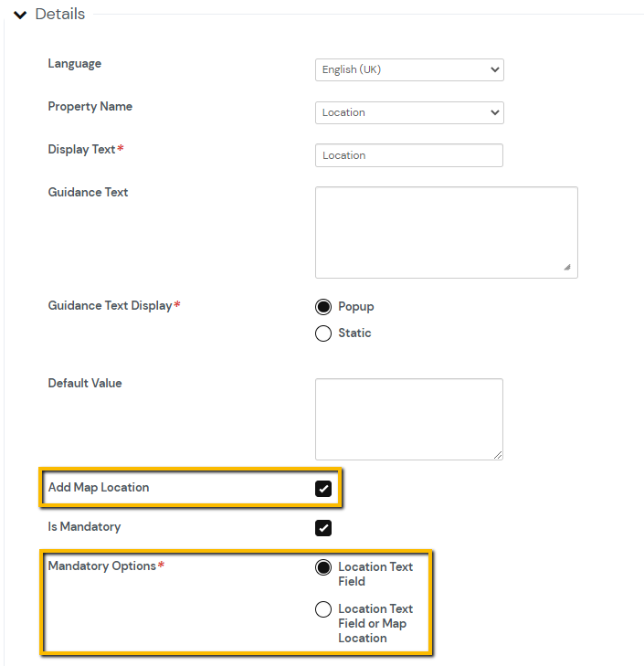Click the Default Value text area
Image resolution: width=644 pixels, height=666 pixels.
(x=408, y=418)
